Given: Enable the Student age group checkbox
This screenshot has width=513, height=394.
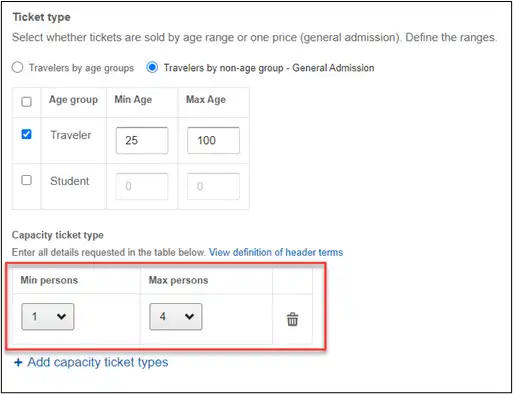Looking at the screenshot, I should [x=26, y=180].
